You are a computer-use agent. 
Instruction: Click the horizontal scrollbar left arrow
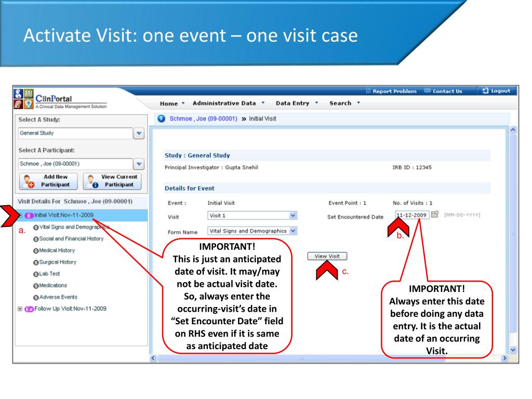[x=153, y=358]
